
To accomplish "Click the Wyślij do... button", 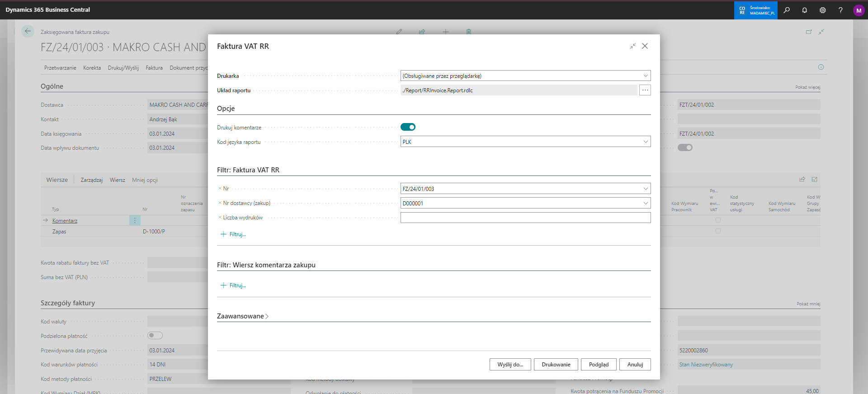I will pyautogui.click(x=510, y=365).
